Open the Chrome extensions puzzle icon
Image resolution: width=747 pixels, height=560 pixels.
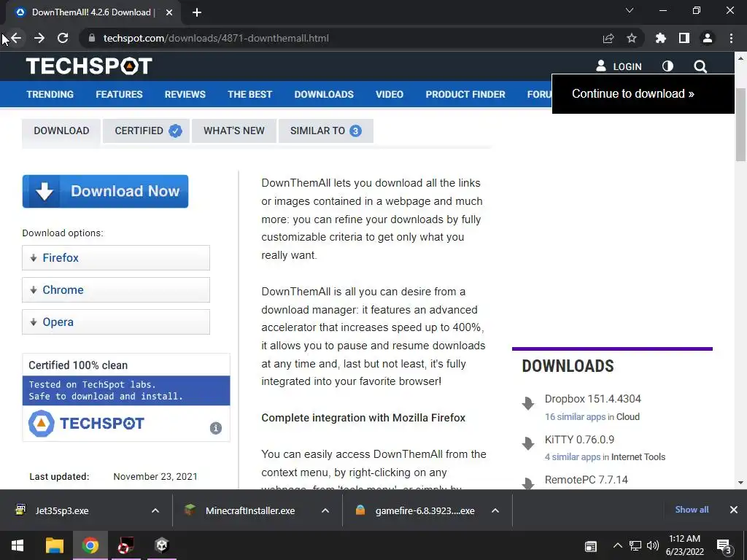661,38
